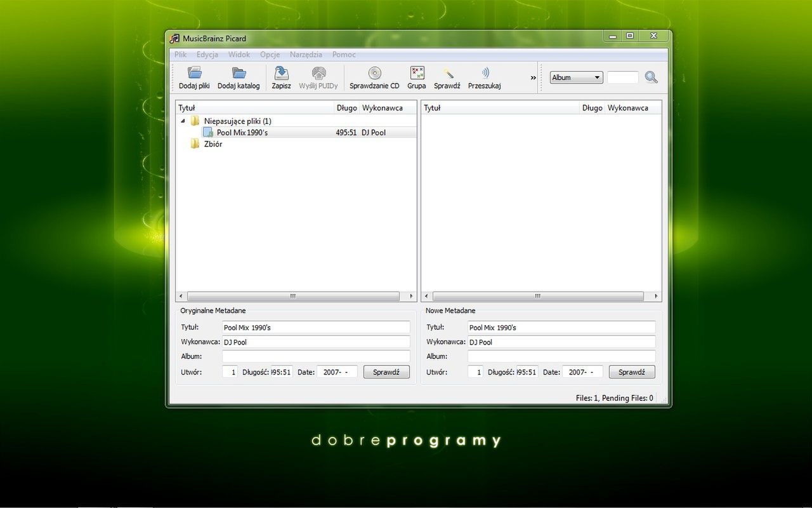Click the Dodaj pliki toolbar icon

(194, 73)
